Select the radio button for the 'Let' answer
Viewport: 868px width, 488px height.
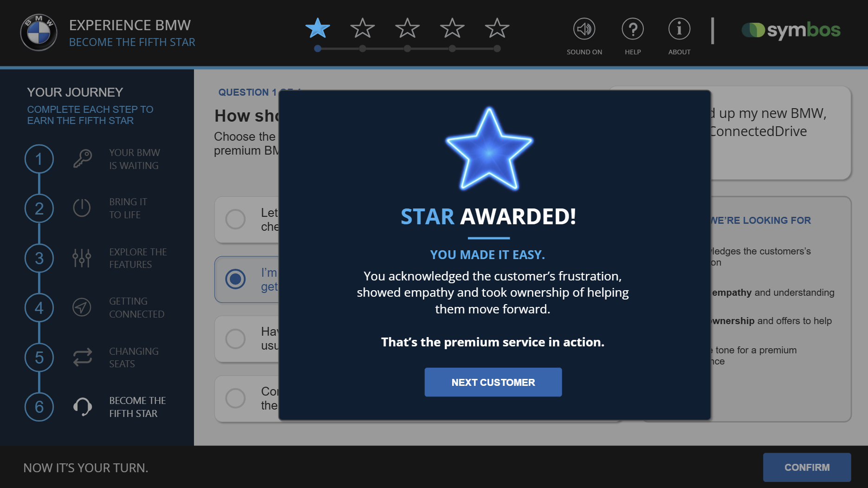coord(235,219)
